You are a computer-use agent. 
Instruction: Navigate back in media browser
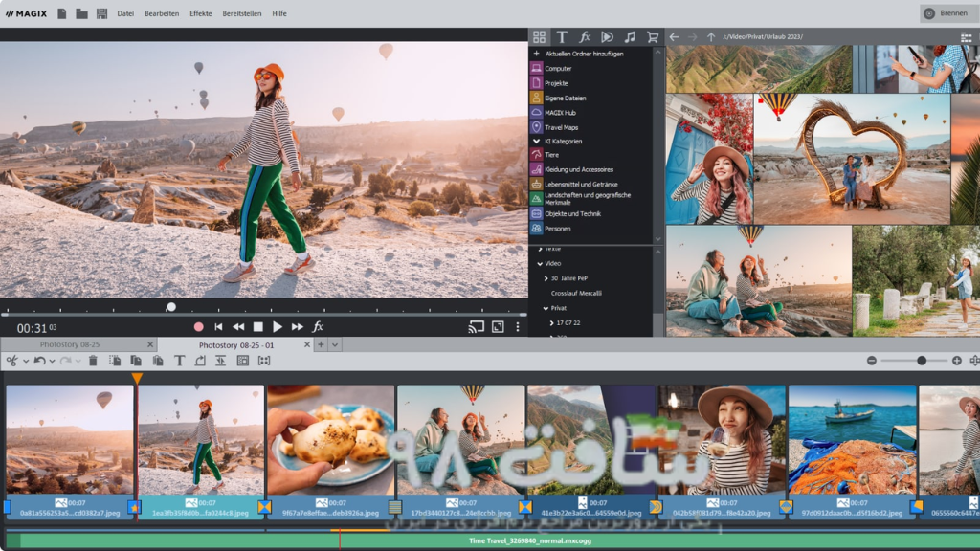[x=675, y=37]
